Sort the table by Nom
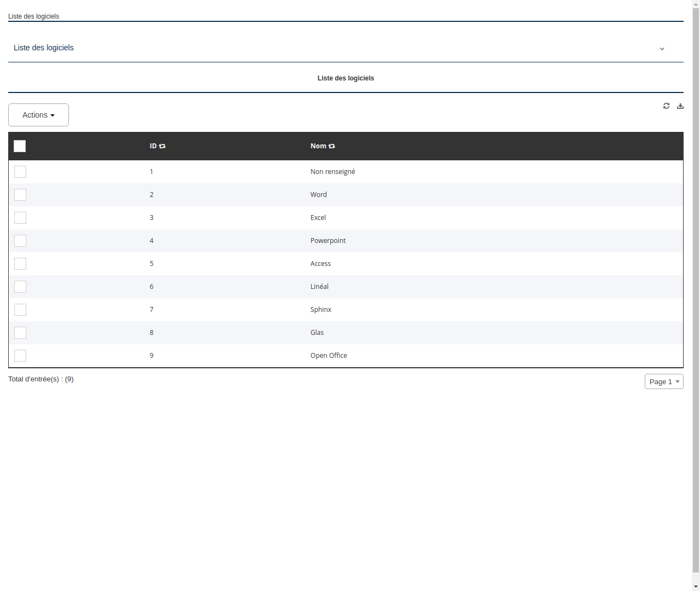Image resolution: width=700 pixels, height=591 pixels. click(323, 146)
